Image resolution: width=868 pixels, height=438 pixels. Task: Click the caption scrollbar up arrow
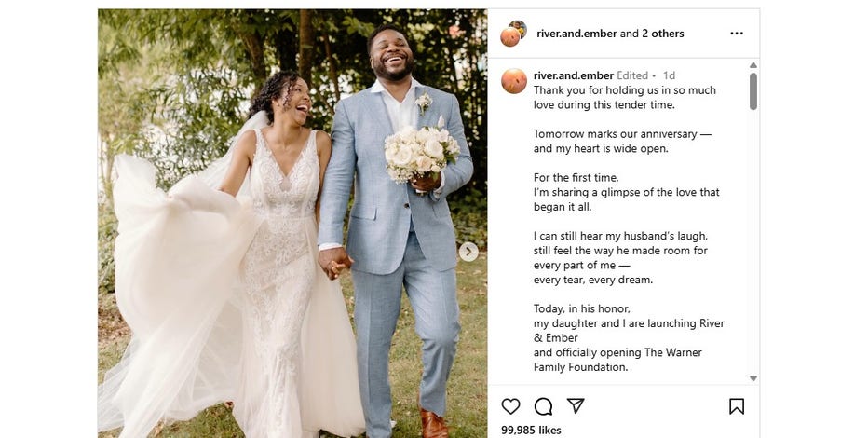click(753, 65)
